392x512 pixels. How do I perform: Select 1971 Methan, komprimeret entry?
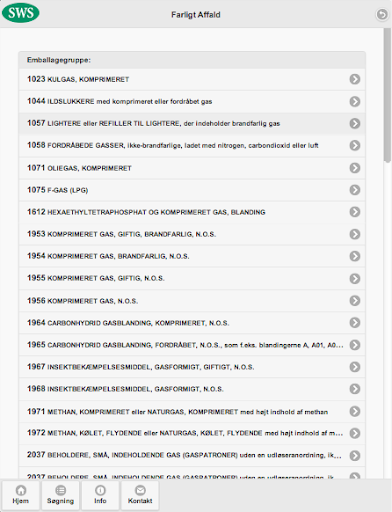[x=192, y=411]
